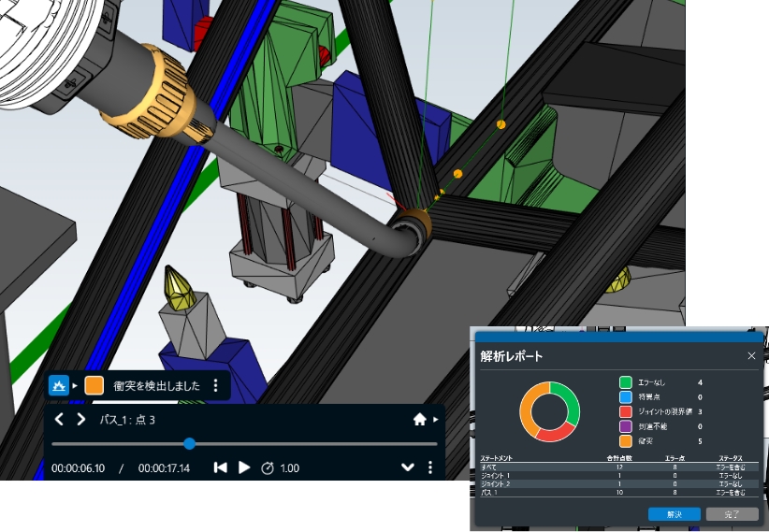Image resolution: width=769 pixels, height=532 pixels.
Task: Toggle the red ジョイントの限界値 legend swatch
Action: [x=625, y=411]
